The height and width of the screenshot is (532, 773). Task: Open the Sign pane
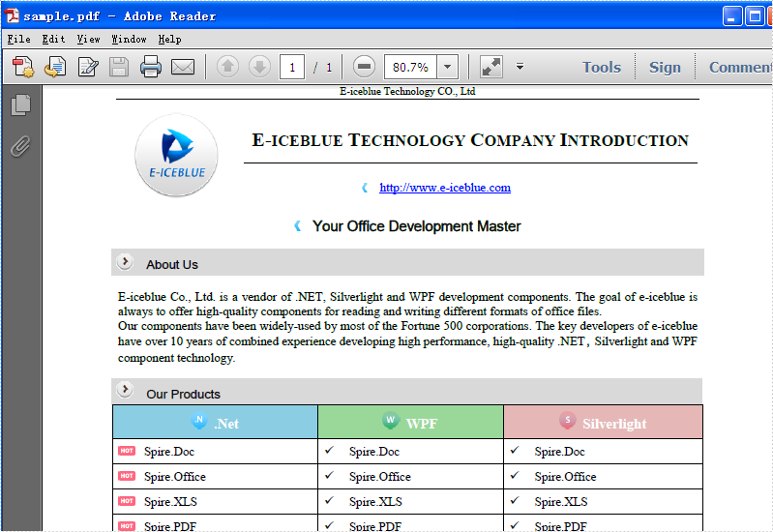665,67
